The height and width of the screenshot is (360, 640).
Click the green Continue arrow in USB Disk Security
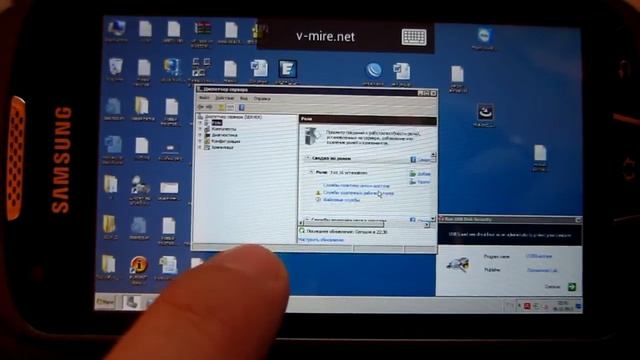[x=572, y=287]
